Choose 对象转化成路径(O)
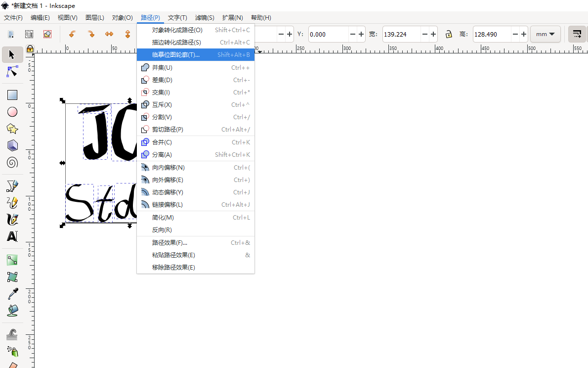The image size is (588, 368). point(196,30)
